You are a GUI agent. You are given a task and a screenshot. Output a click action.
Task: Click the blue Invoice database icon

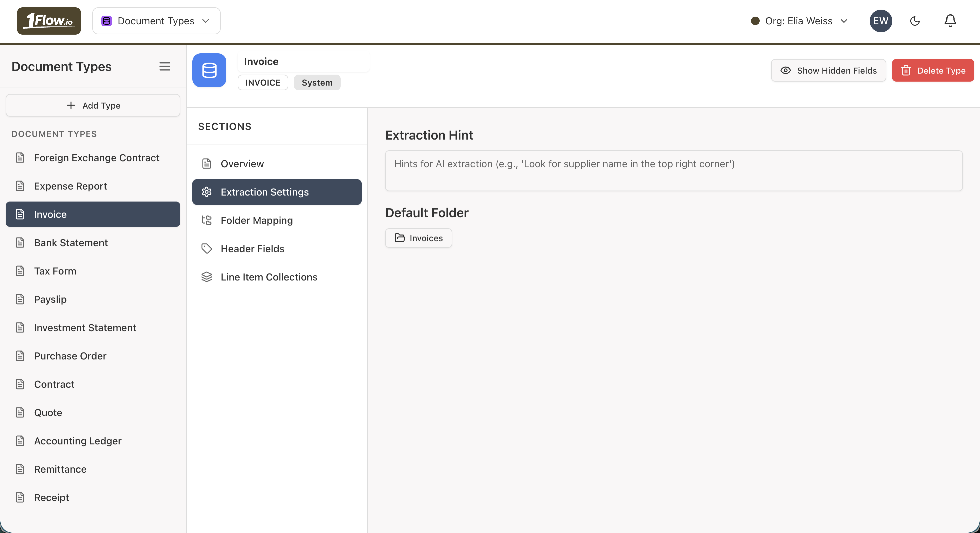click(x=209, y=70)
